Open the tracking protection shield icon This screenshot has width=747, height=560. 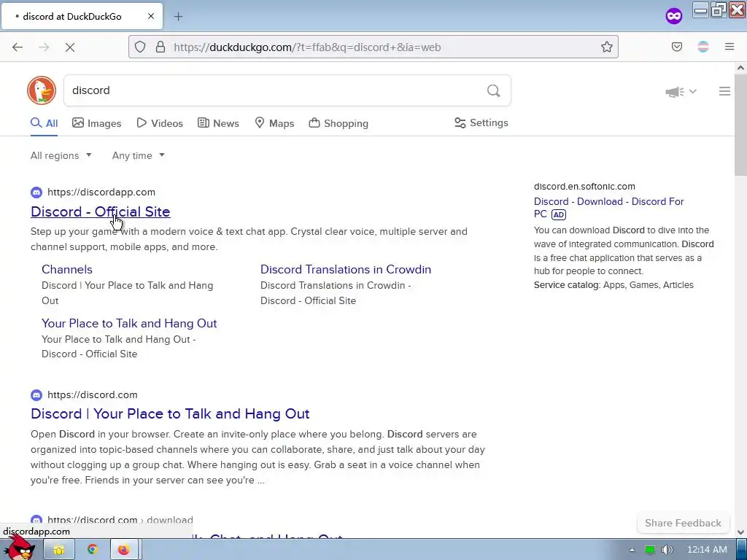(139, 47)
